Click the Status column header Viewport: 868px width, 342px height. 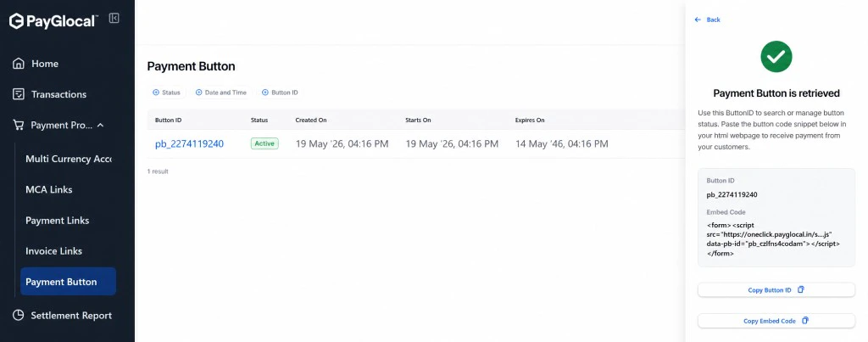pos(259,120)
